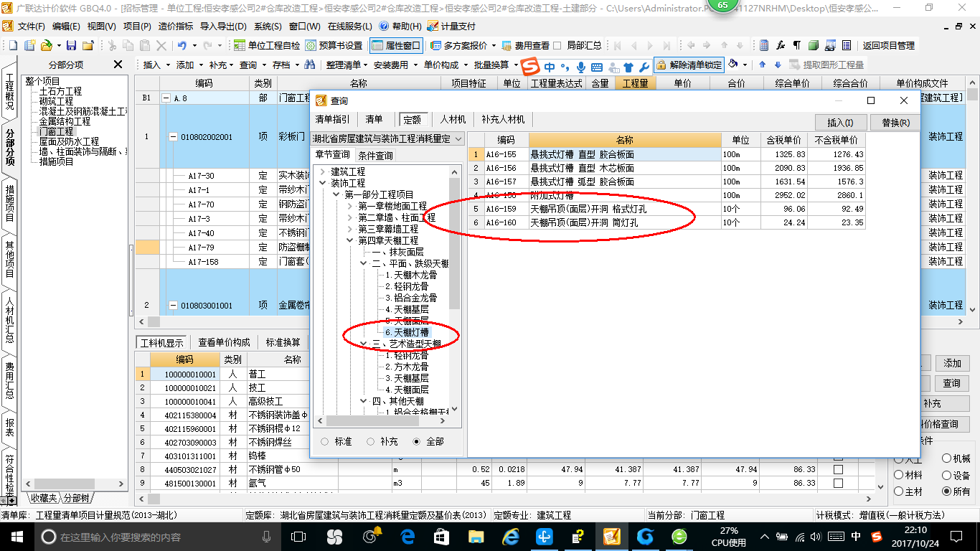Open 单位工程自检 self-check tool
Viewport: 980px width, 551px height.
(x=267, y=45)
